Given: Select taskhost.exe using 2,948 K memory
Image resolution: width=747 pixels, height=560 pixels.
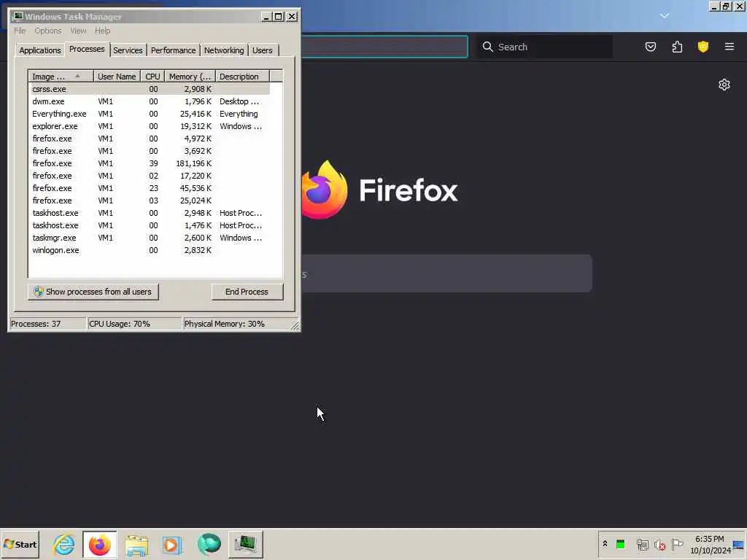Looking at the screenshot, I should tap(150, 213).
